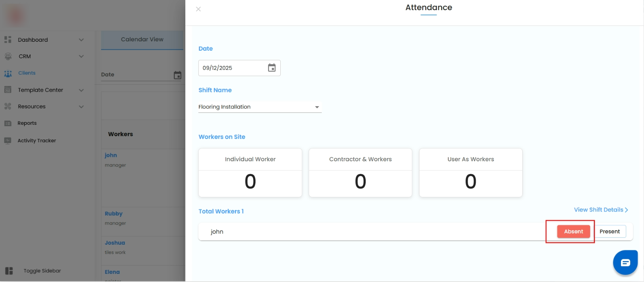
Task: Click the Clients people icon
Action: click(x=8, y=73)
